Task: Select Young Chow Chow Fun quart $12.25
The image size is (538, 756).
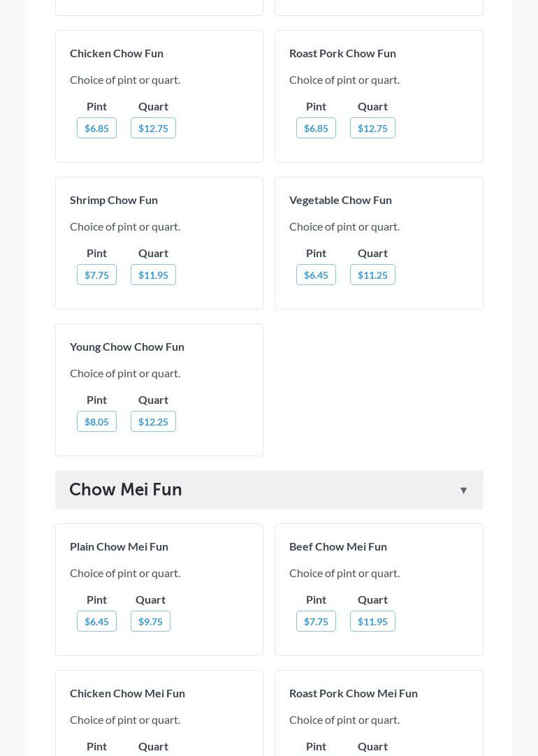Action: 153,422
